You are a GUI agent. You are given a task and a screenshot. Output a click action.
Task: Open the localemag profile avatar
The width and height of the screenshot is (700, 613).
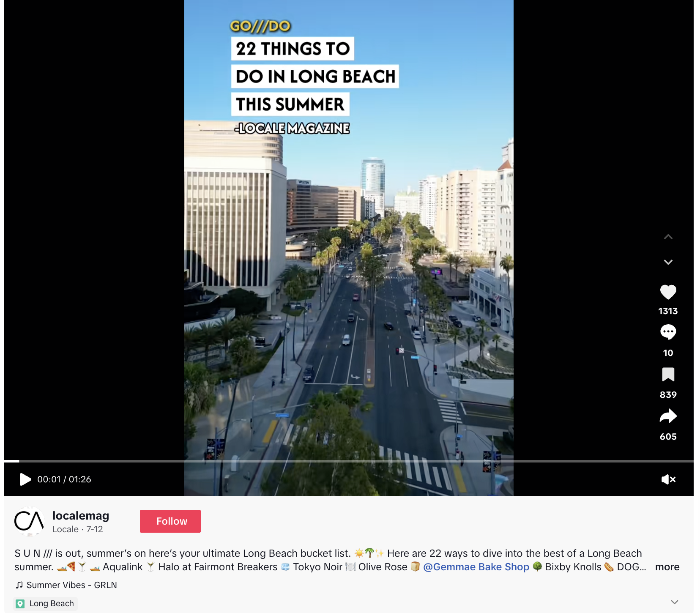coord(29,521)
